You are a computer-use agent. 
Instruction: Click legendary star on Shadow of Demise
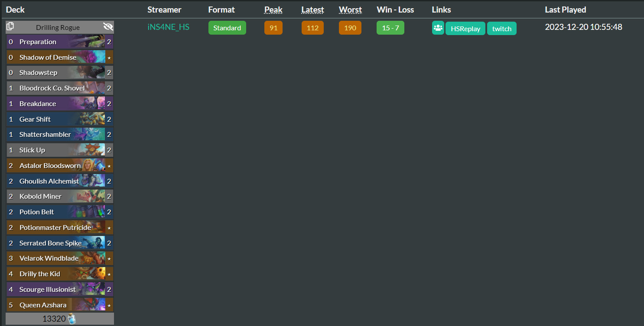(109, 58)
